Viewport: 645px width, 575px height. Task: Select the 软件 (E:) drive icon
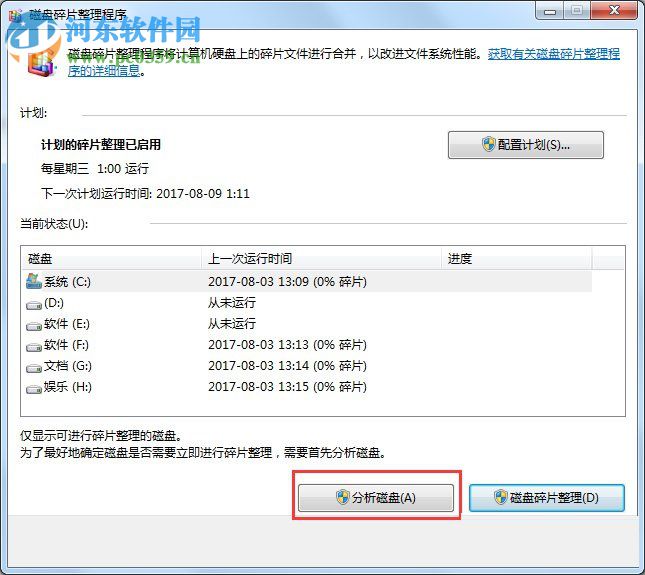pos(34,326)
